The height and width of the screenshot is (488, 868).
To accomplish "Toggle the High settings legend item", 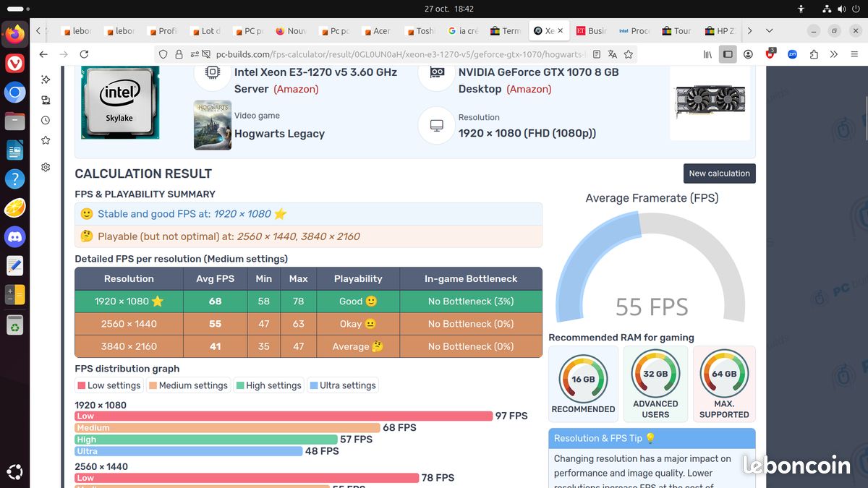I will coord(268,385).
